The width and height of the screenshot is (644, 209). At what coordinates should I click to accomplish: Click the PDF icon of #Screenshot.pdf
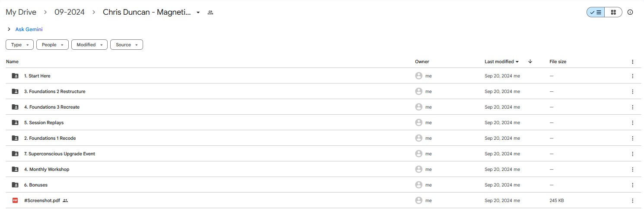(x=15, y=200)
